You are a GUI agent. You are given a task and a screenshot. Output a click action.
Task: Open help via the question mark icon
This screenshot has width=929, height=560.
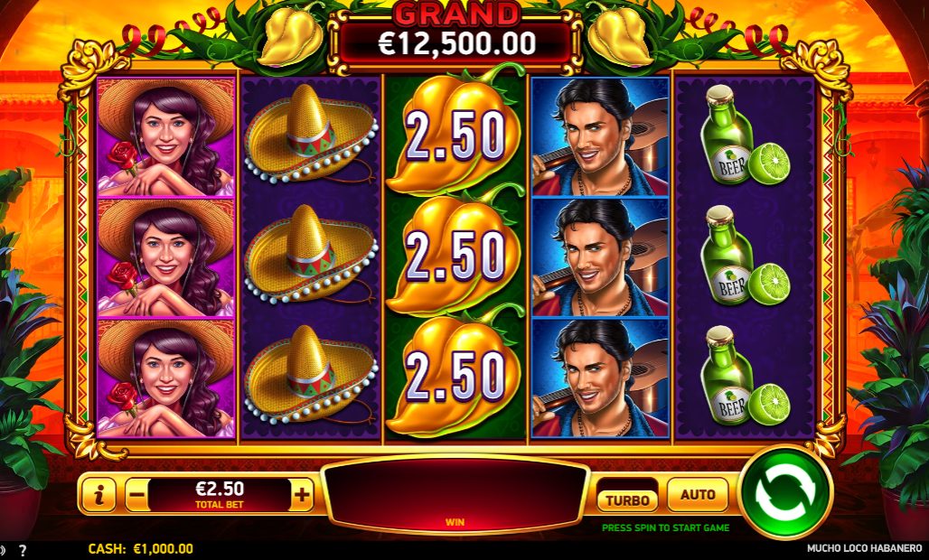pos(23,549)
